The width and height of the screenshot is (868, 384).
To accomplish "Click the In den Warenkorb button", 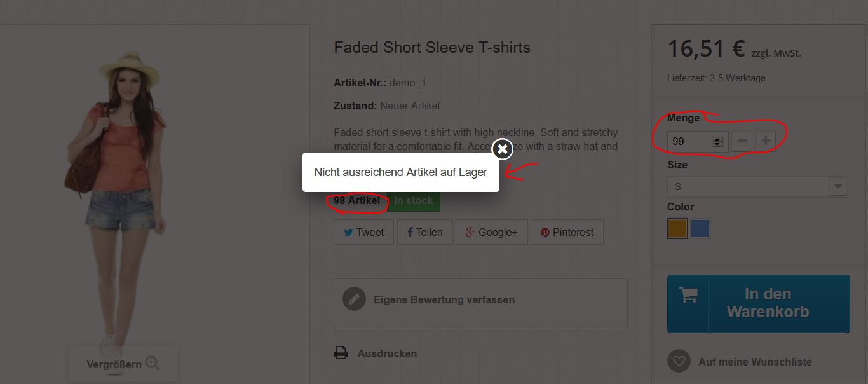I will (x=768, y=303).
